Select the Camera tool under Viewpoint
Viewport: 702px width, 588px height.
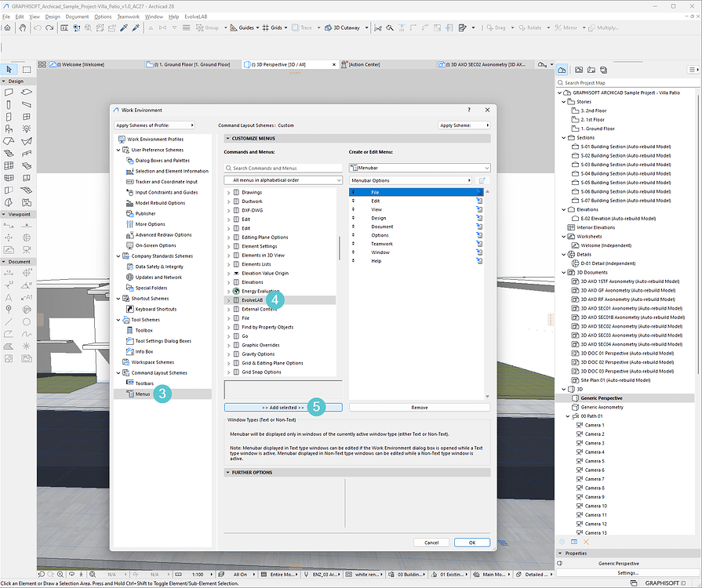pos(27,249)
